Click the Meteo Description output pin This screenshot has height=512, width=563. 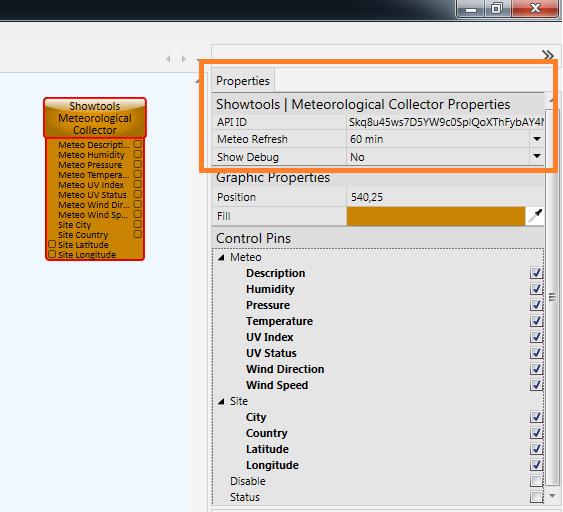(x=138, y=144)
